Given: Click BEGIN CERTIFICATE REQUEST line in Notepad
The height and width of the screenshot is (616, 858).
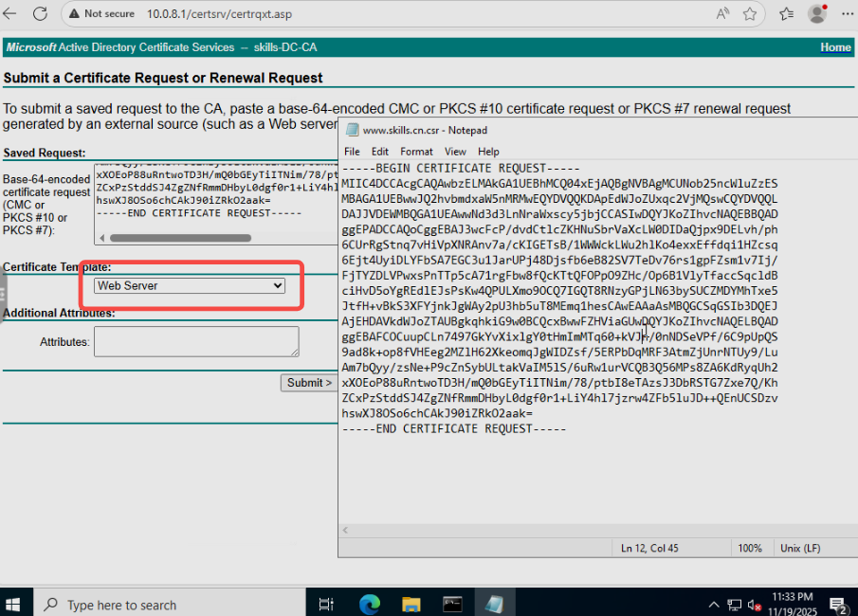Looking at the screenshot, I should point(460,169).
